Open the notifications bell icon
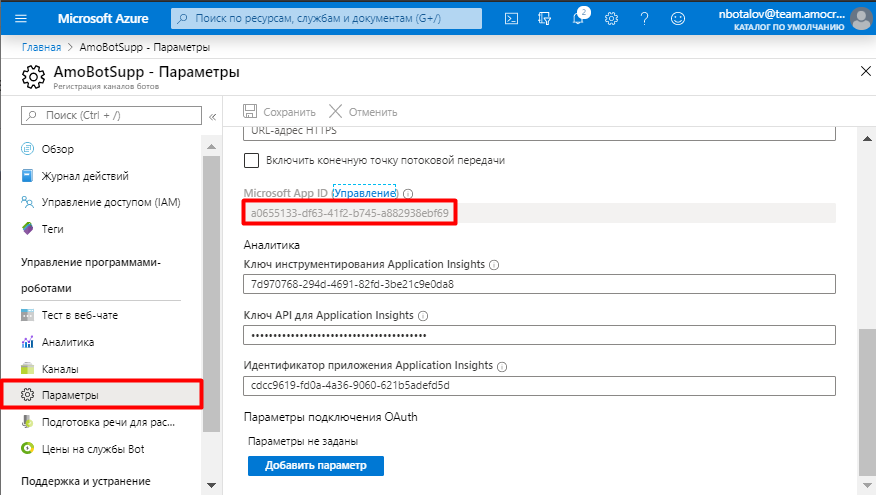Viewport: 876px width, 495px height. [x=578, y=17]
